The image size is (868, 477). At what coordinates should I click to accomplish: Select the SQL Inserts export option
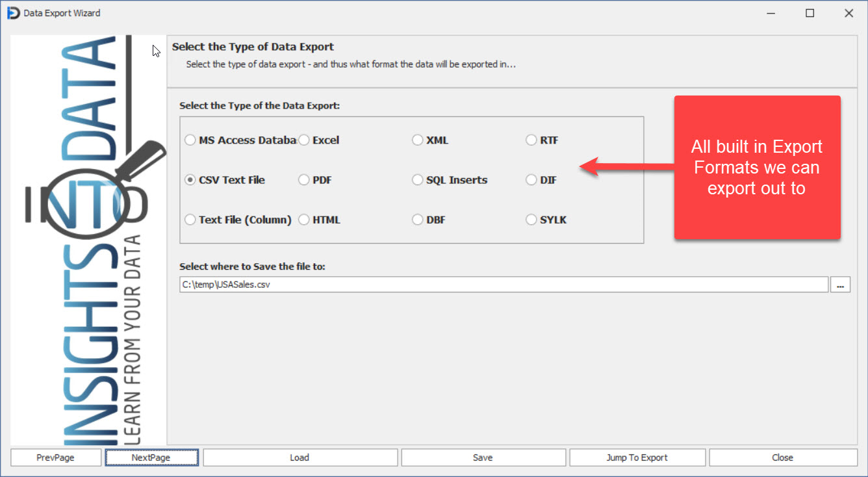[418, 180]
